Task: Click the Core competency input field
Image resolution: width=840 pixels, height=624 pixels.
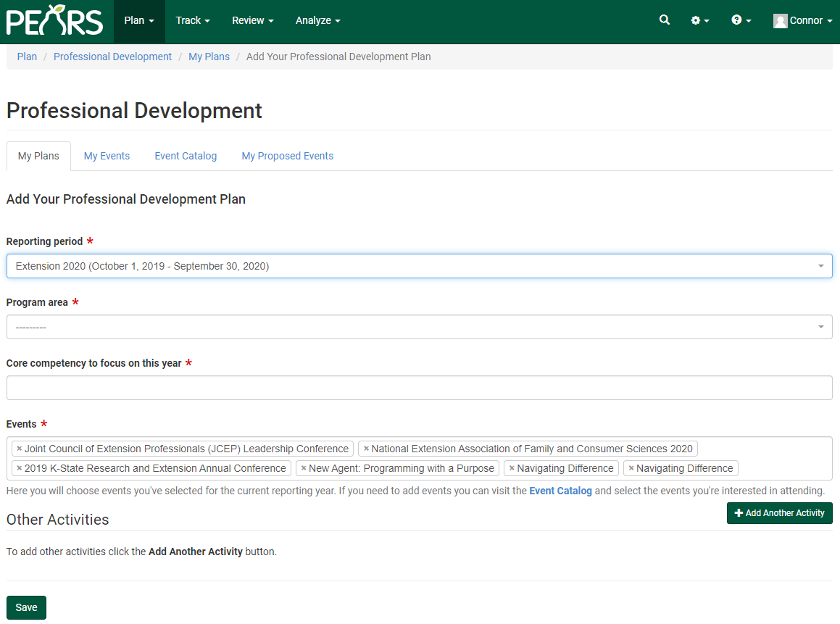Action: coord(419,388)
